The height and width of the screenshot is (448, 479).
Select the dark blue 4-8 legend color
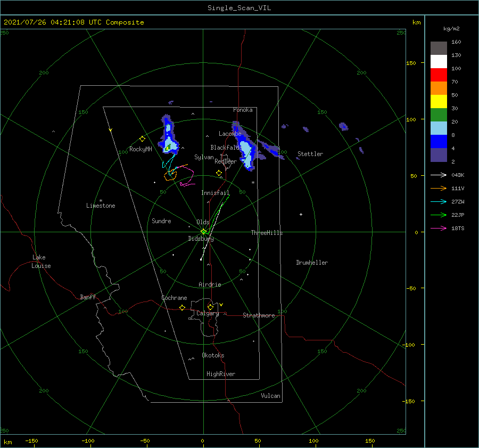coord(439,142)
